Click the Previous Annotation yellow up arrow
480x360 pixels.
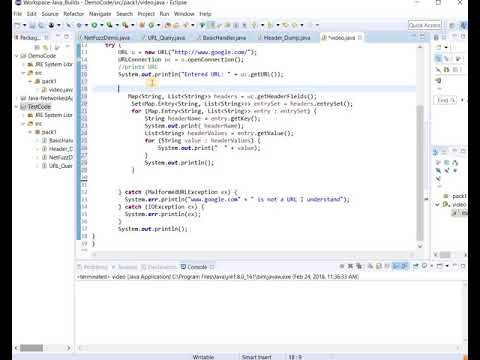tap(270, 25)
